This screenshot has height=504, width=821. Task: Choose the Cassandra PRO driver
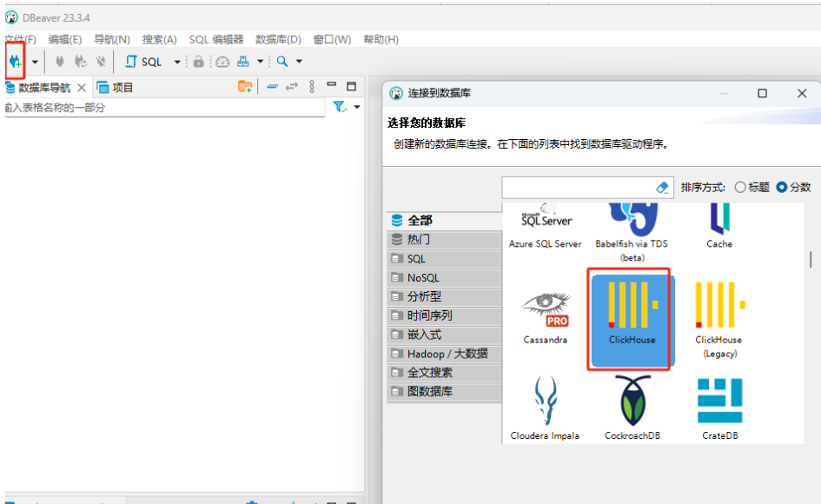pyautogui.click(x=545, y=317)
